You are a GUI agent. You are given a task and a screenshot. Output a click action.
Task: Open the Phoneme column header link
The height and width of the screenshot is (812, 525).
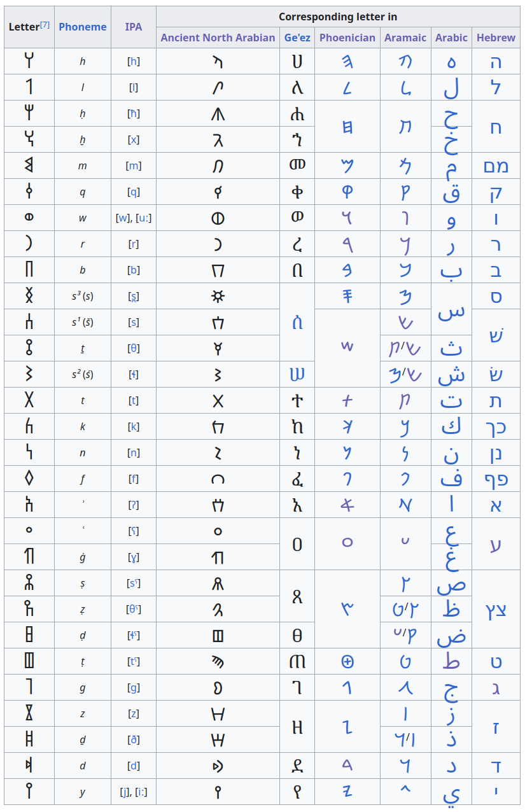[x=83, y=27]
